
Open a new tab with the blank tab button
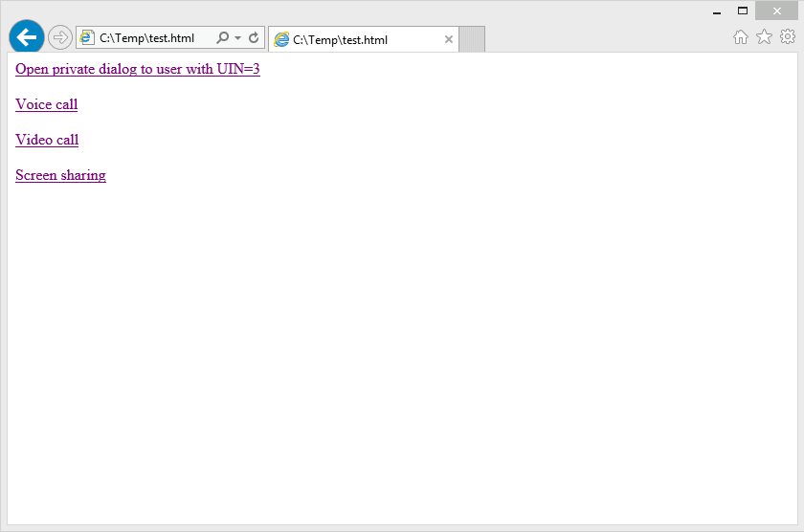(473, 40)
